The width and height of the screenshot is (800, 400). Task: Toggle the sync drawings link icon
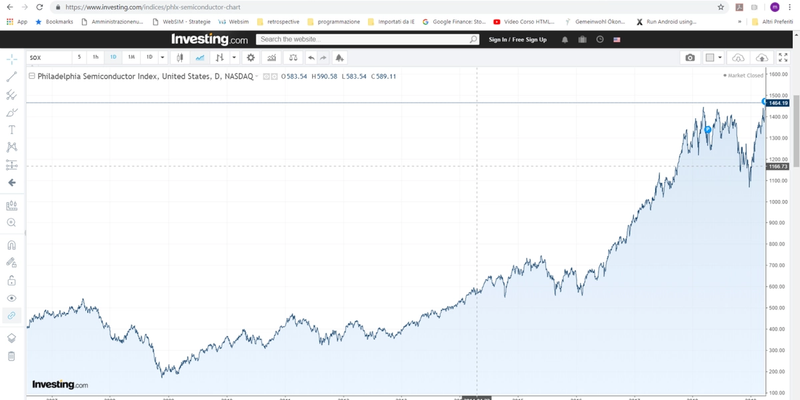12,316
